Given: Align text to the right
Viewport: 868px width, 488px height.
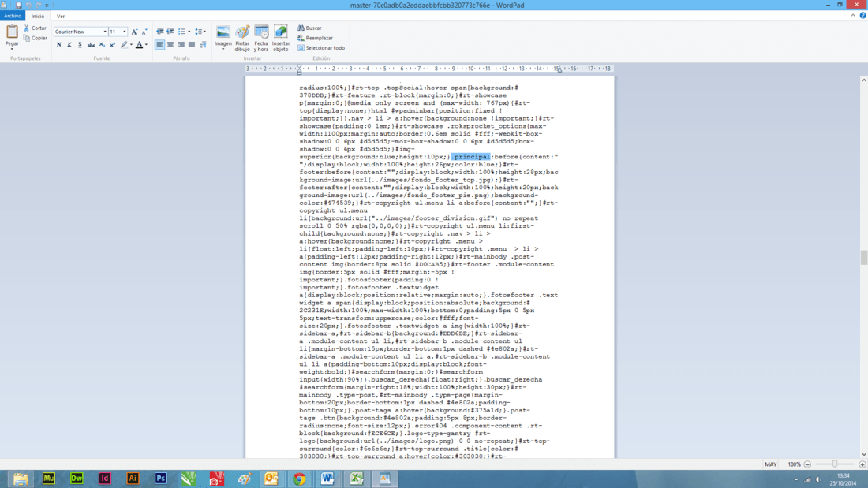Looking at the screenshot, I should tap(181, 45).
